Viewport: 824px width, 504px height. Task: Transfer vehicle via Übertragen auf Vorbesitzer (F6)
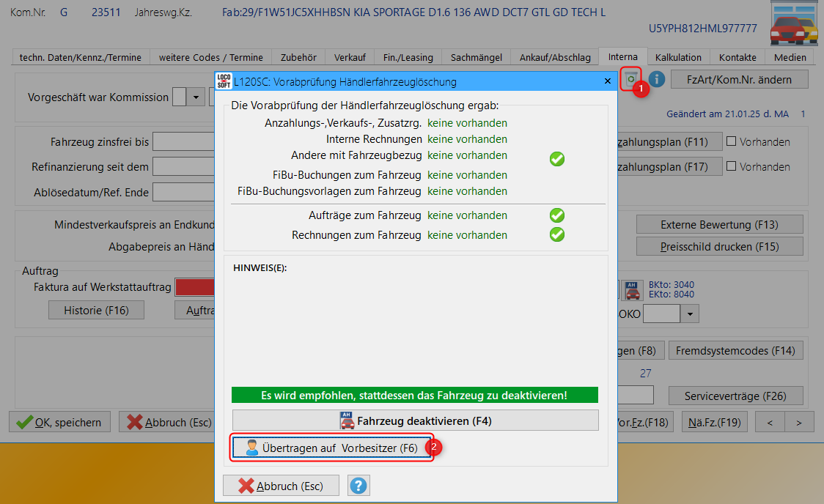[331, 448]
